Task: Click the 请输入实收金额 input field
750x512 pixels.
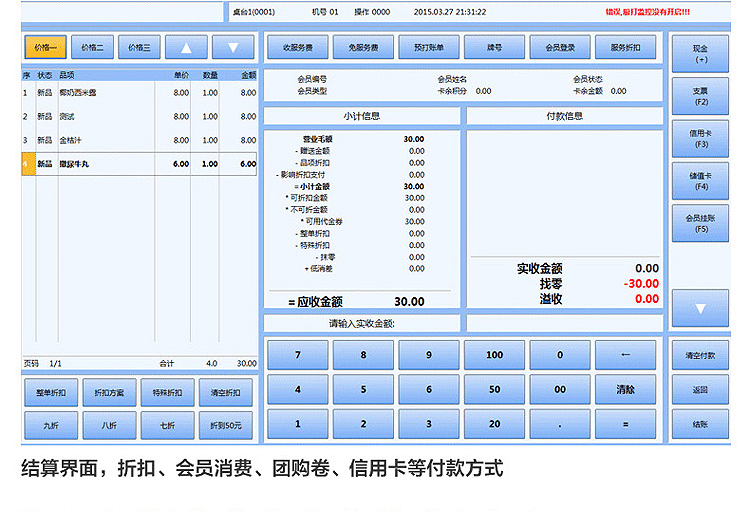Action: point(564,323)
